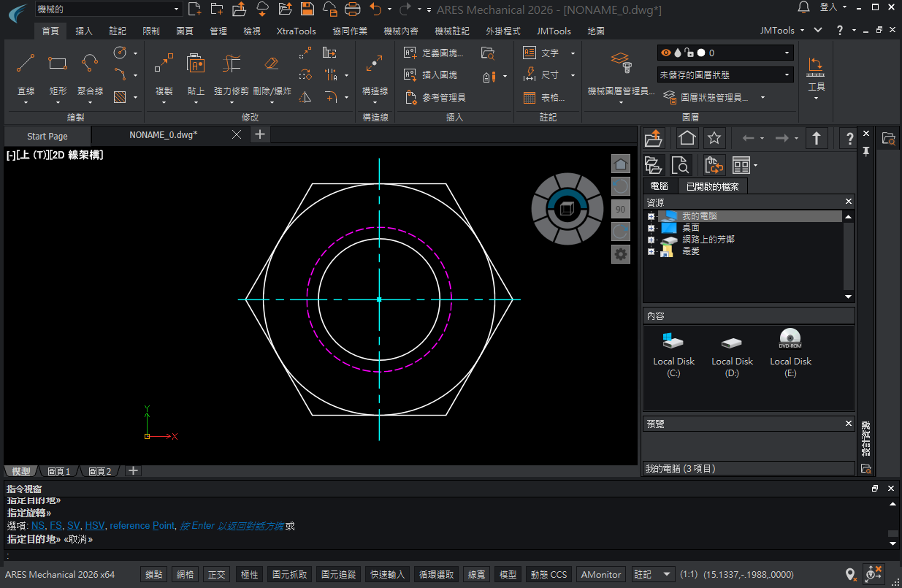
Task: Click the HSV option link in the command window
Action: point(95,526)
